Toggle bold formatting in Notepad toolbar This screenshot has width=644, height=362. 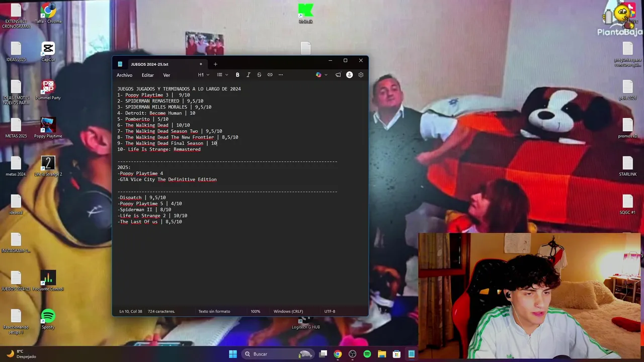pyautogui.click(x=237, y=75)
